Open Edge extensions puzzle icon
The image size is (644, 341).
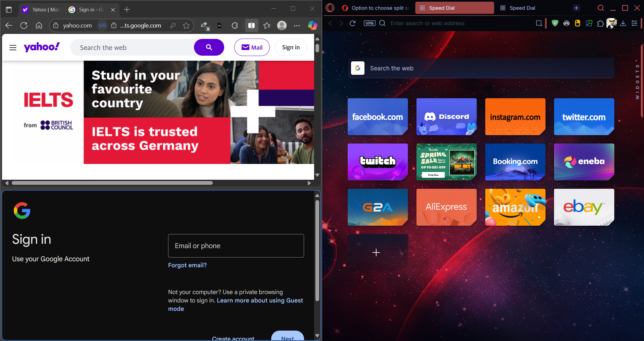point(235,25)
